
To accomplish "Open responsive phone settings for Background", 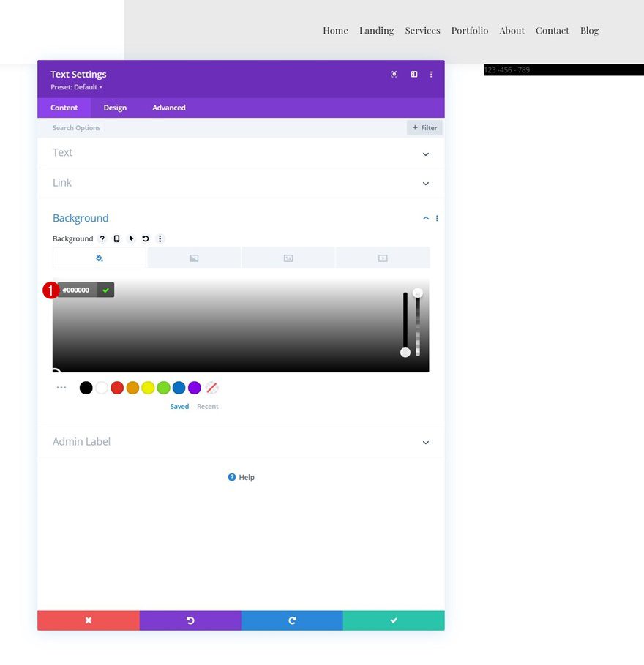I will click(x=116, y=238).
